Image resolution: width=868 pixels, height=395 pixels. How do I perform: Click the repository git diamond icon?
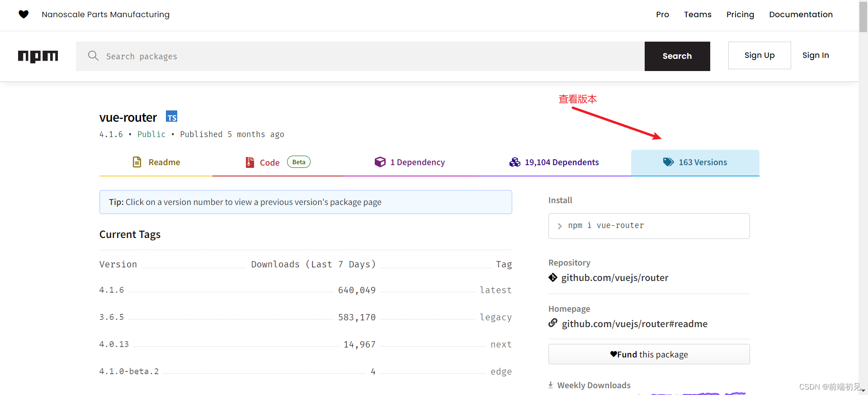(x=553, y=277)
